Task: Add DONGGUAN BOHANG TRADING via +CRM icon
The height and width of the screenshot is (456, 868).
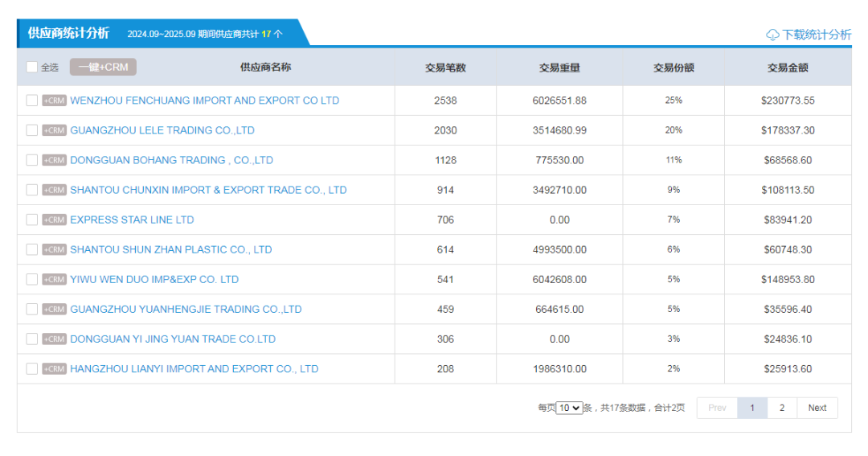Action: coord(54,160)
